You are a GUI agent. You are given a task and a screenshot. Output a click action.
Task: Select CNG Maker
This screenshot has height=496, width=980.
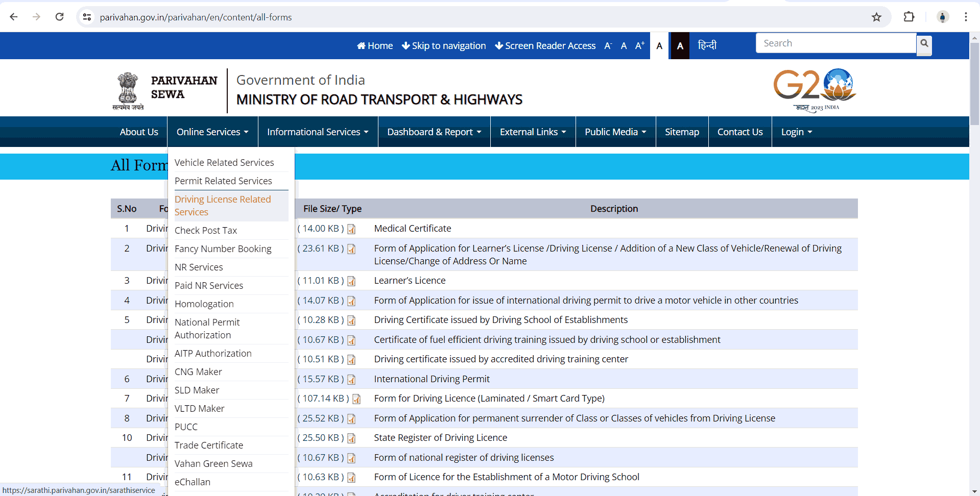pos(231,371)
